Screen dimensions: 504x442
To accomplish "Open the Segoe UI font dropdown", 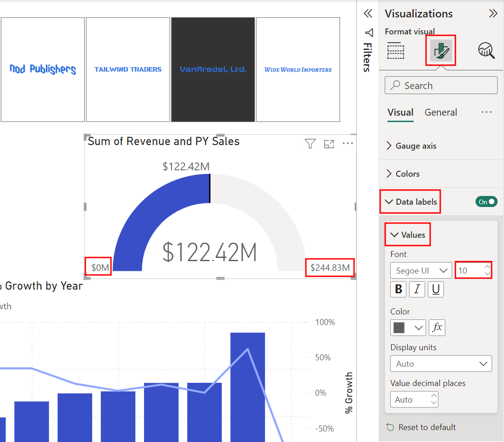I will click(421, 270).
